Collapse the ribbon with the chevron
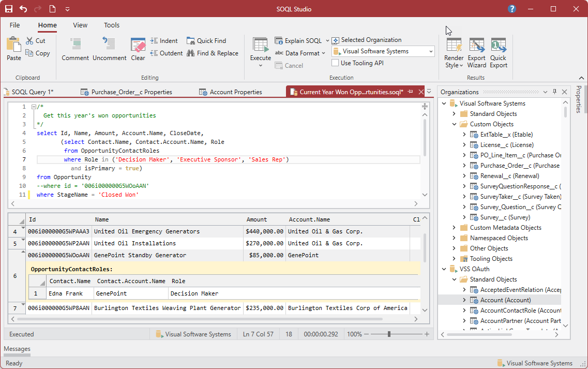Viewport: 588px width, 369px height. coord(581,78)
